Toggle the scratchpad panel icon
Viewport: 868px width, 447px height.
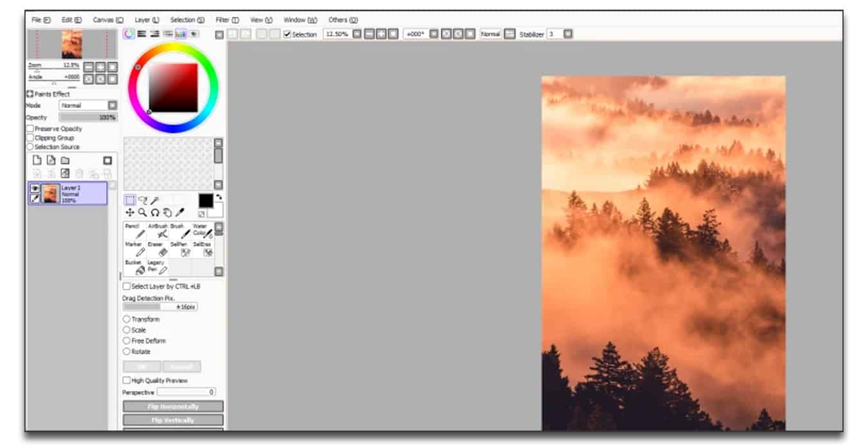[193, 34]
